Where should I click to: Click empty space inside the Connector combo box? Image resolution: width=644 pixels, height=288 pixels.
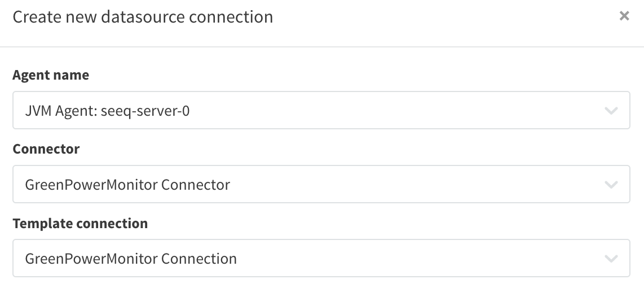pos(411,184)
